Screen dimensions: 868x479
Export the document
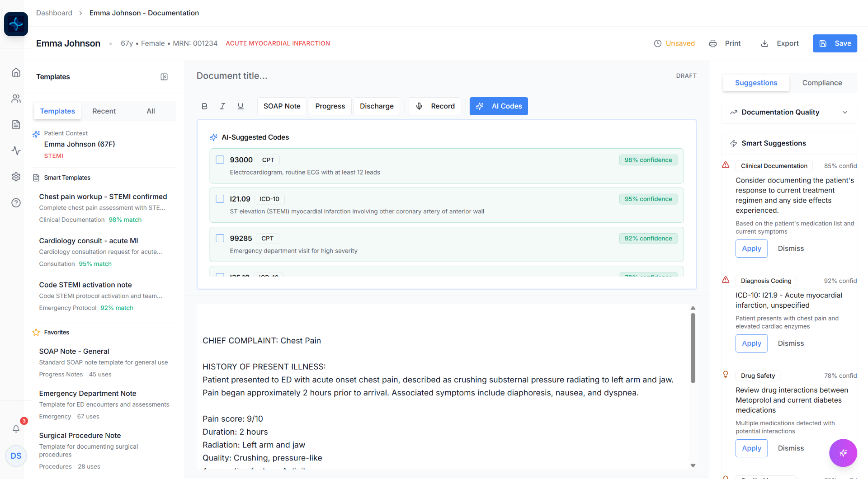pyautogui.click(x=780, y=43)
